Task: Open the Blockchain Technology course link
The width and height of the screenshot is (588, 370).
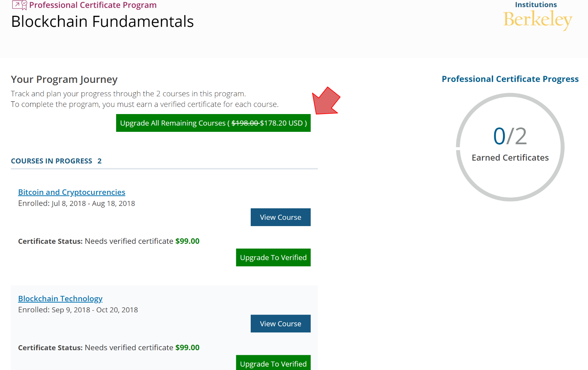Action: [x=60, y=299]
